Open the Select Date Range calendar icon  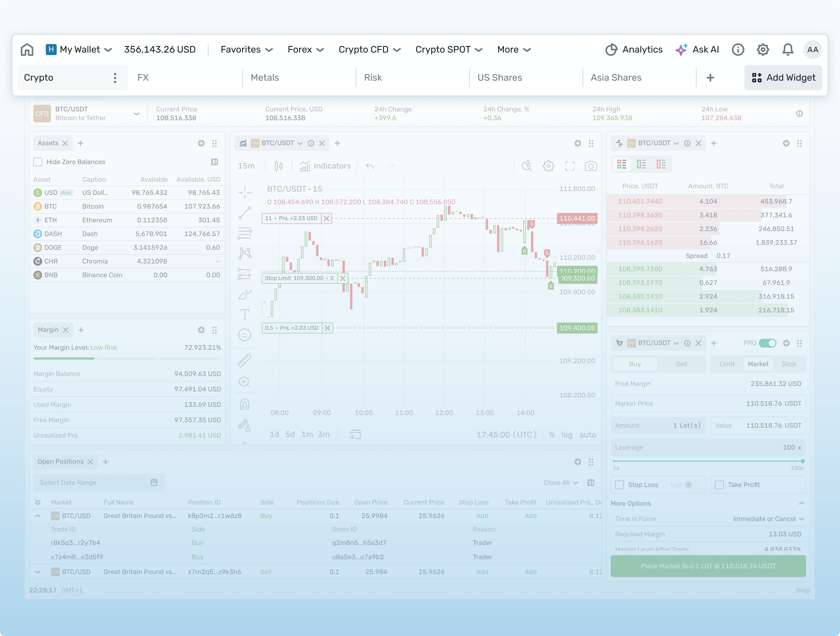154,483
